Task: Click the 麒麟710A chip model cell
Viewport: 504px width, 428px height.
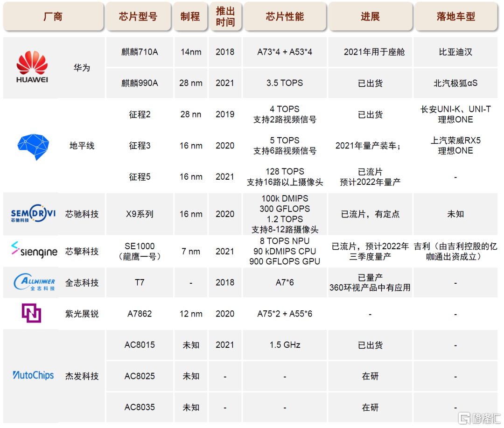Action: coord(140,52)
